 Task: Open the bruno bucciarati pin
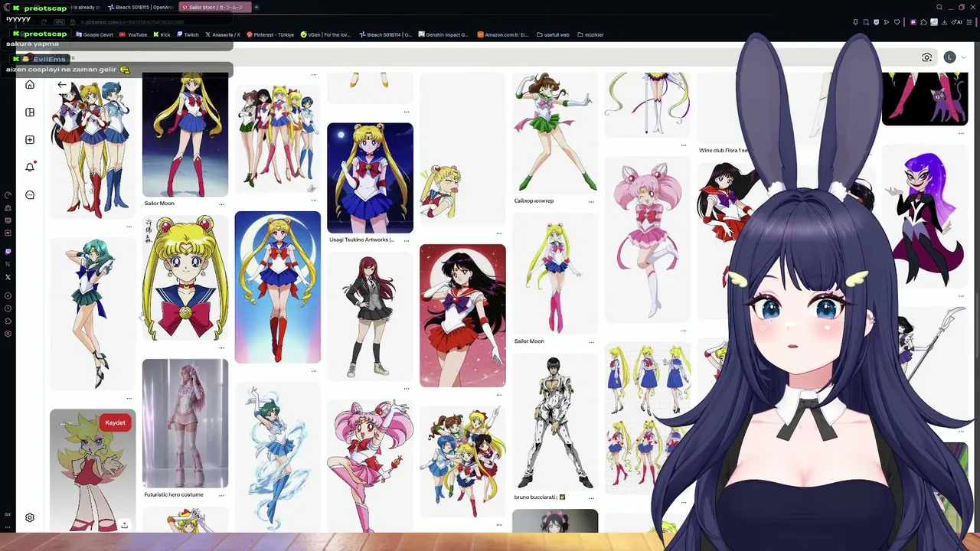point(555,421)
